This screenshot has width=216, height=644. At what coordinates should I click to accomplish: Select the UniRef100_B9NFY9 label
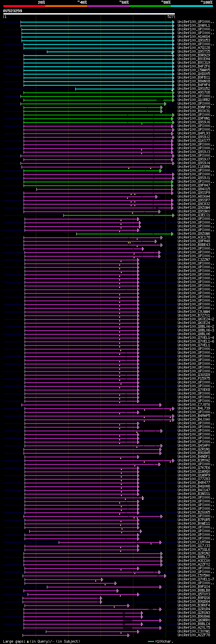point(194,107)
